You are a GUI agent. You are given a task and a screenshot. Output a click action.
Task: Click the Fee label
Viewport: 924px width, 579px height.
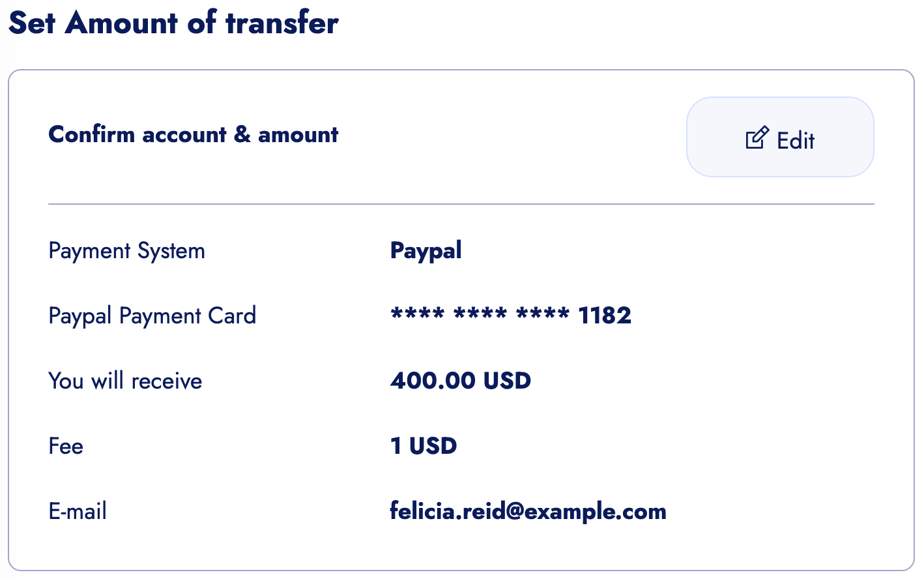point(66,447)
